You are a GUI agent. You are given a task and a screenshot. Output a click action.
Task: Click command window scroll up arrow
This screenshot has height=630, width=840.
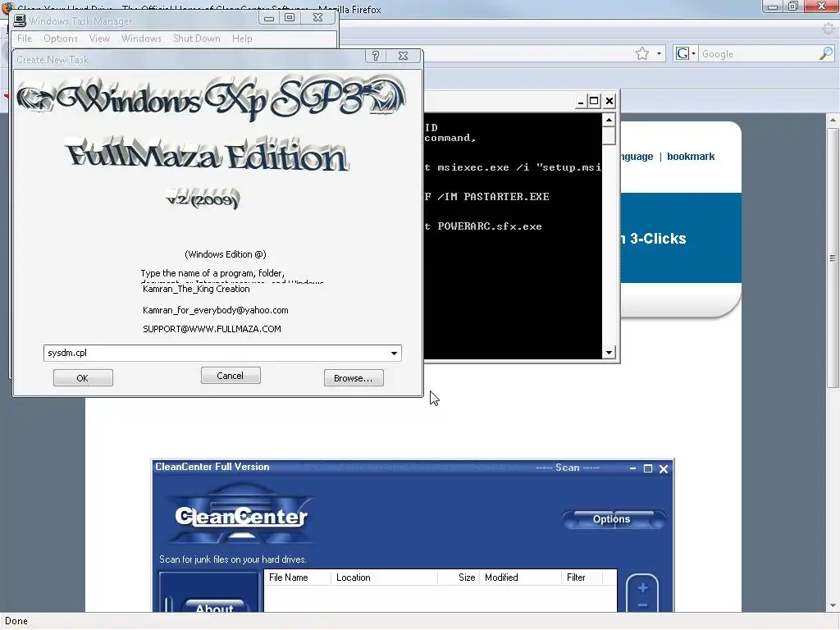point(609,120)
